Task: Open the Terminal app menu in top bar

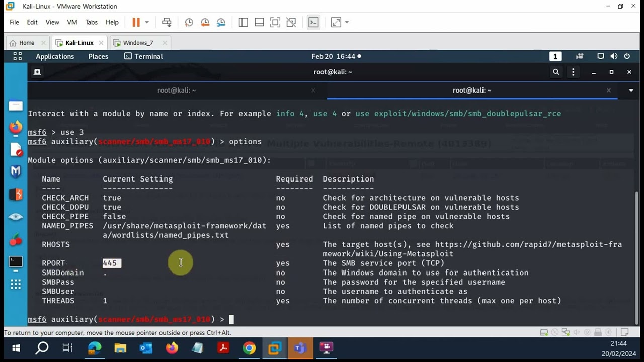Action: click(x=143, y=56)
